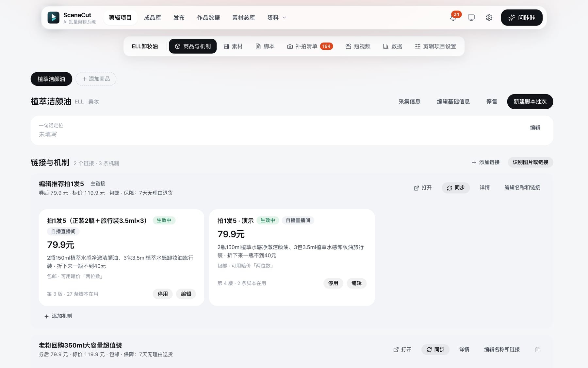Switch to 短视频 tab

pos(358,46)
